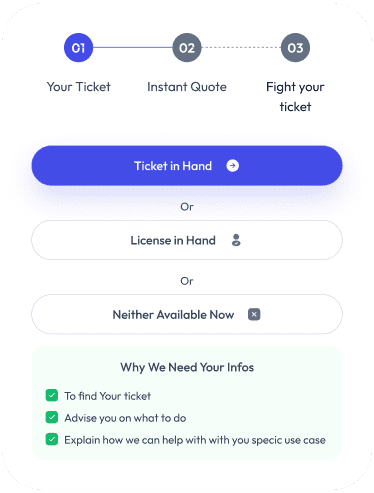Select step 01 circle

click(78, 48)
